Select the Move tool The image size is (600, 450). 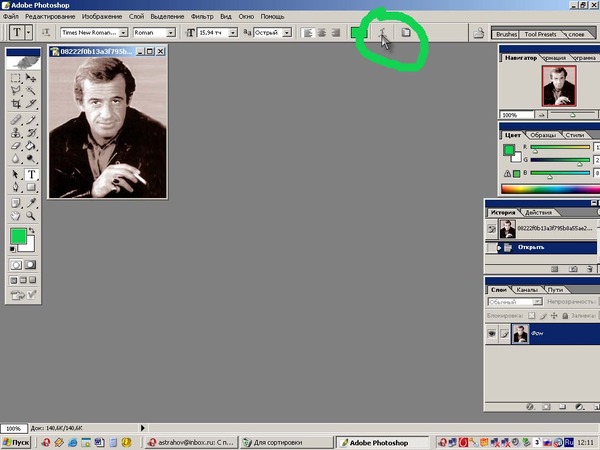pyautogui.click(x=31, y=78)
